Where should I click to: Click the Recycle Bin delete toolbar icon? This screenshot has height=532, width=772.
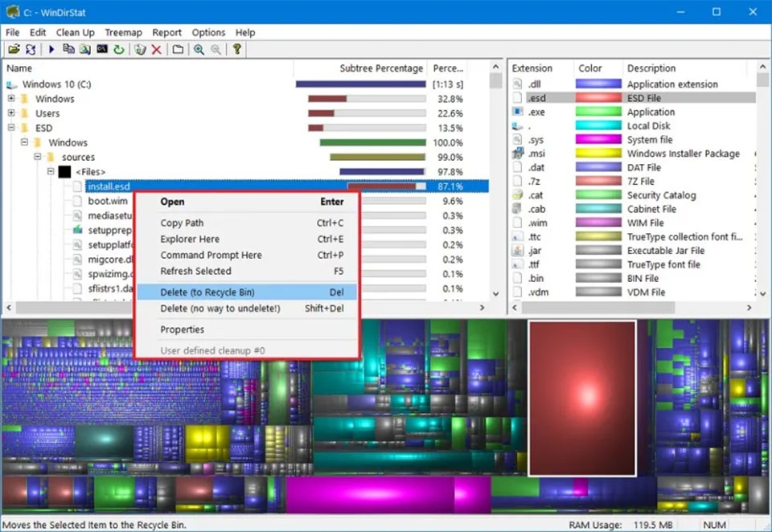pos(140,49)
